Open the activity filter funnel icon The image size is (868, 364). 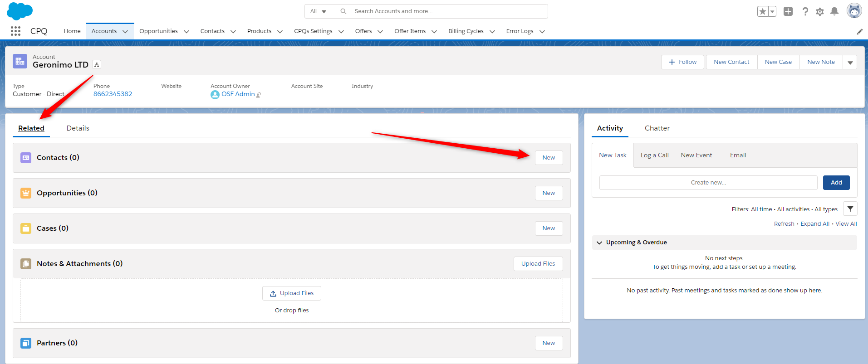pos(850,209)
